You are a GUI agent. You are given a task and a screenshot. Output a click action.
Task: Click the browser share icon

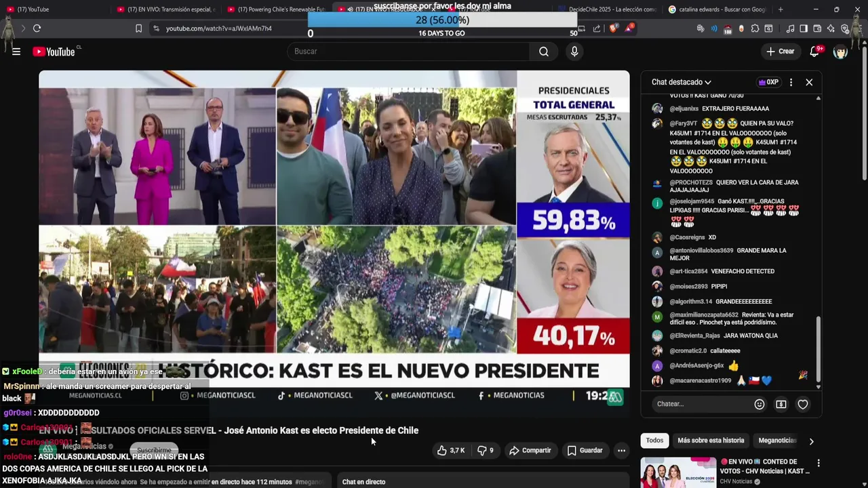(x=597, y=28)
